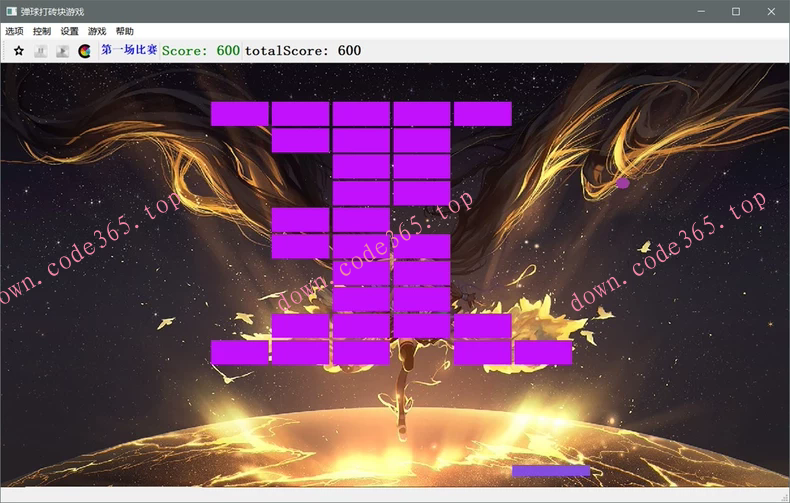Minimize the game window
The width and height of the screenshot is (790, 503).
pos(701,11)
